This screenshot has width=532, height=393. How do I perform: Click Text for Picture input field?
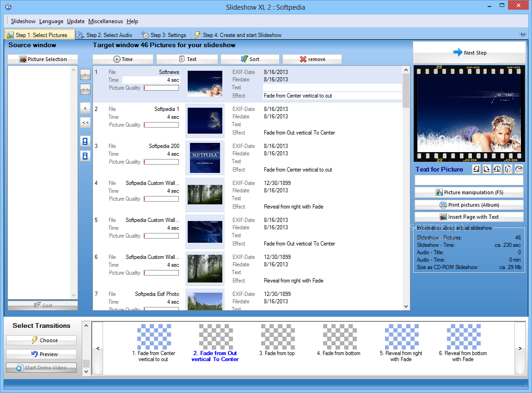(x=469, y=180)
